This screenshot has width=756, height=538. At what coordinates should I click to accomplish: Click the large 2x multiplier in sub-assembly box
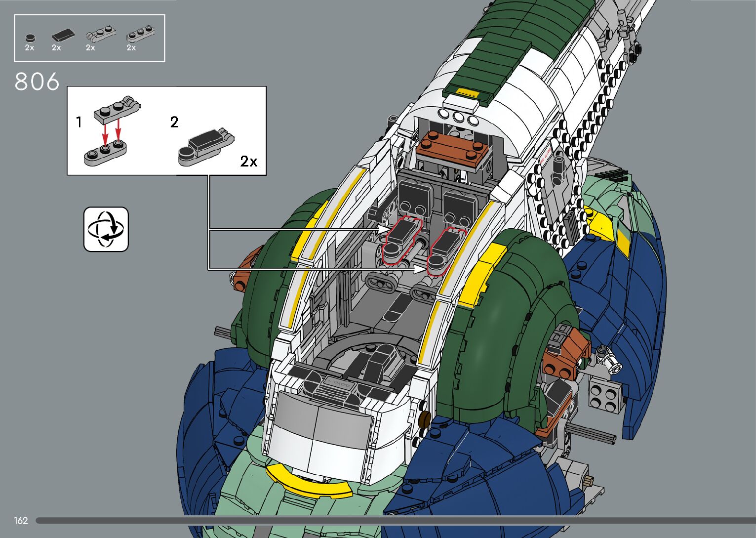click(x=249, y=162)
